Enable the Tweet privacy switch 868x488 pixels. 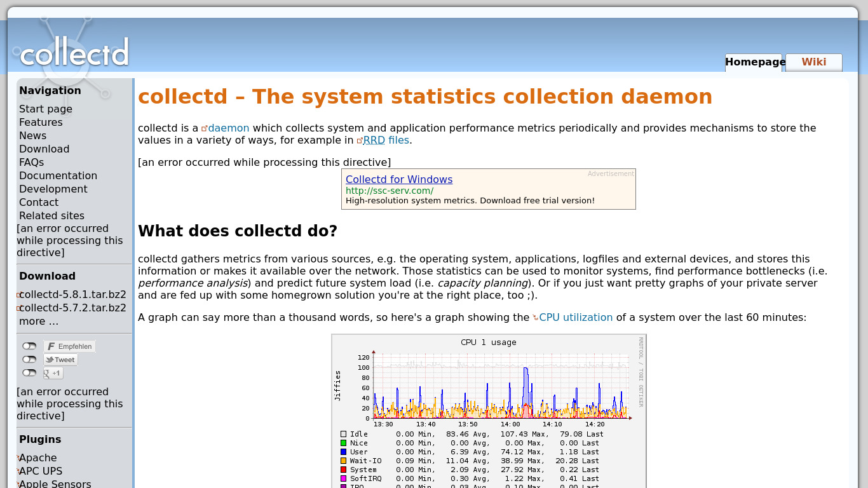click(29, 360)
